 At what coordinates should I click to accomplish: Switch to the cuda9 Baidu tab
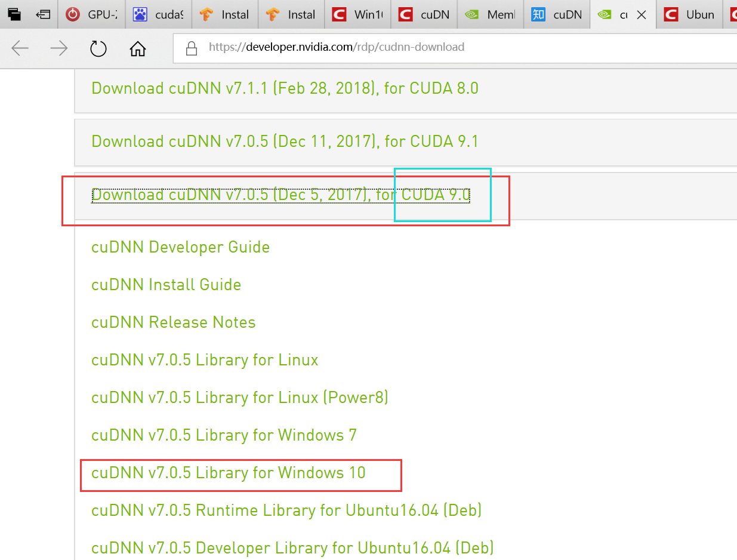[159, 14]
